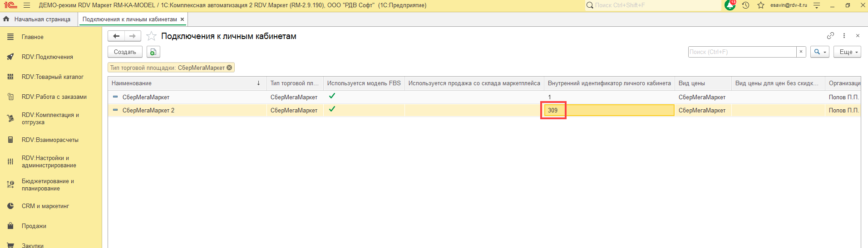The image size is (868, 248).
Task: Click RDV:Настройки и администрирование sliders icon
Action: (x=10, y=162)
